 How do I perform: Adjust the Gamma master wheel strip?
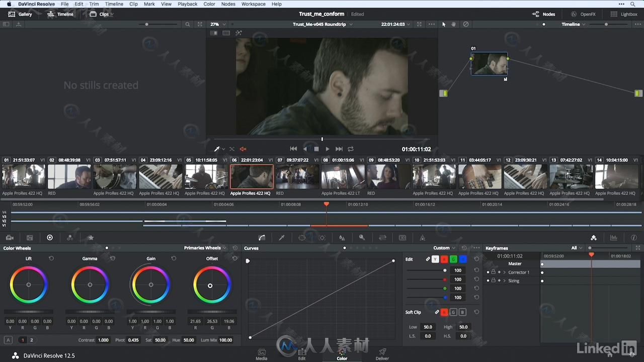click(90, 312)
